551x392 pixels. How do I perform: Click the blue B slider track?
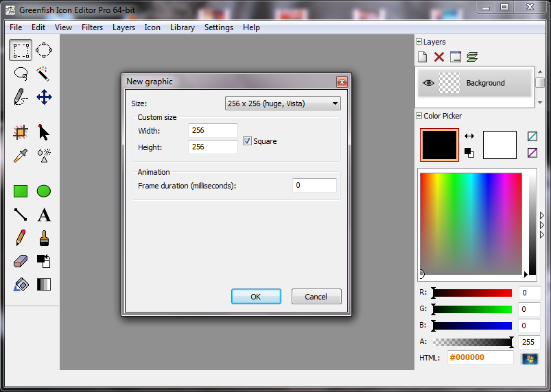(x=473, y=326)
